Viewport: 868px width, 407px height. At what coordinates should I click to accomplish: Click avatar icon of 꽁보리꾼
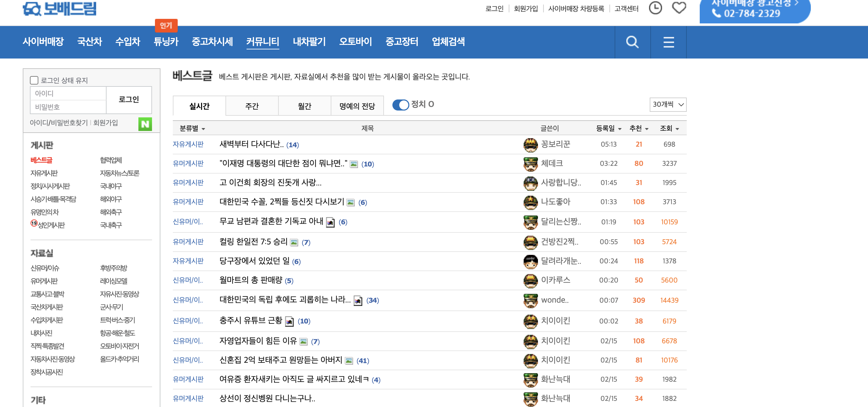point(530,145)
